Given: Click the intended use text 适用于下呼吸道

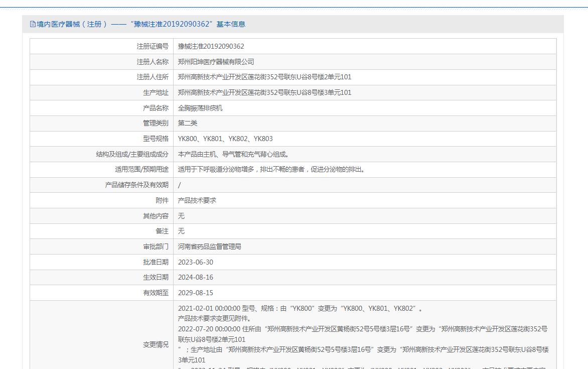Looking at the screenshot, I should [x=272, y=169].
